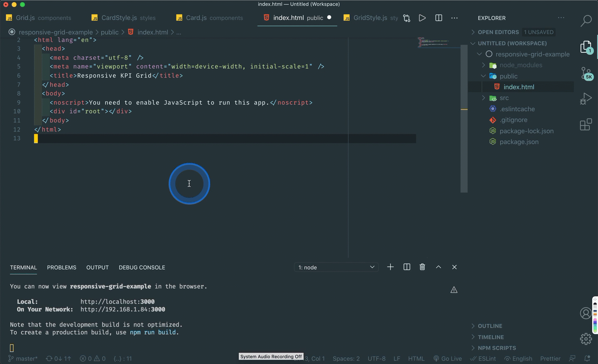Split the terminal panel
The image size is (598, 364).
pos(407,267)
